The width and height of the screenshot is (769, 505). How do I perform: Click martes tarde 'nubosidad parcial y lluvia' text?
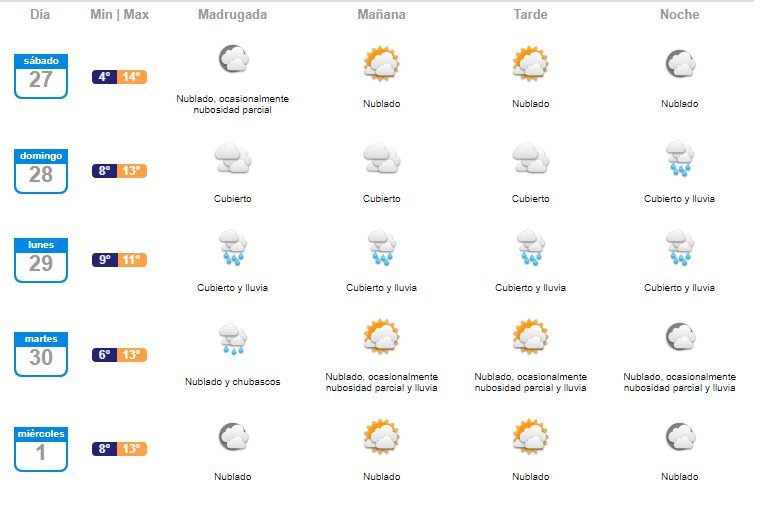point(531,388)
